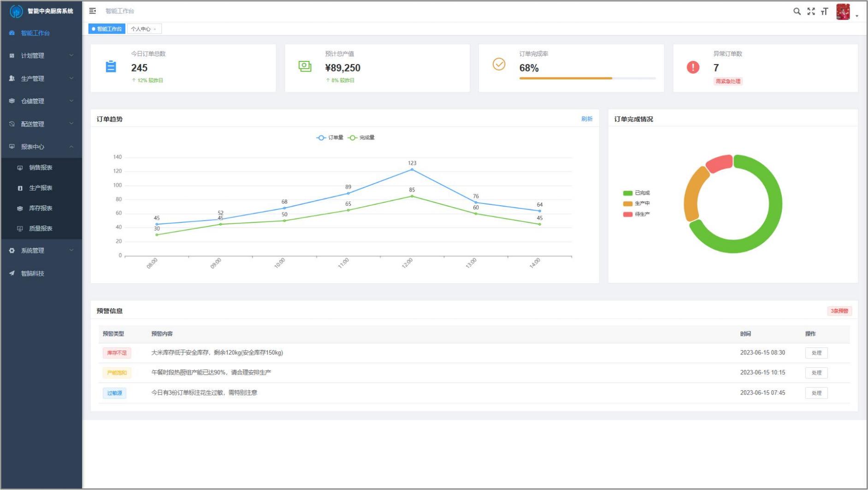Toggle the 订单量 series in chart legend
This screenshot has width=868, height=490.
pyautogui.click(x=330, y=137)
